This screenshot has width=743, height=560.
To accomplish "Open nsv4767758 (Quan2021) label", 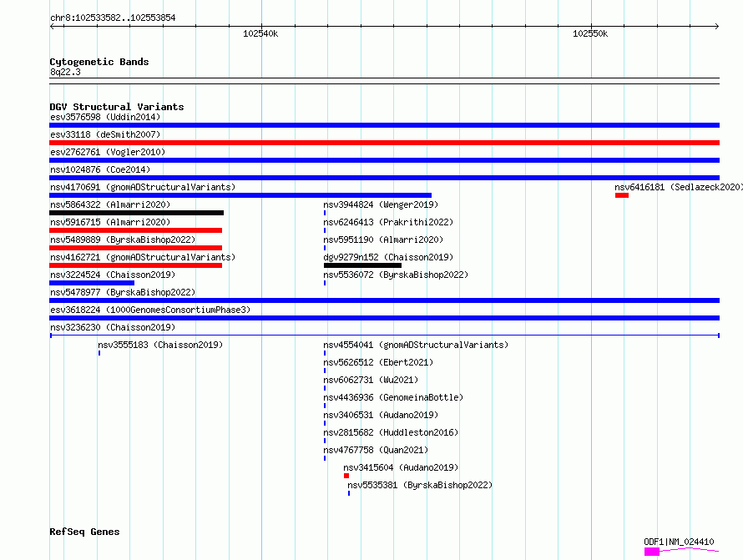I will coord(376,450).
